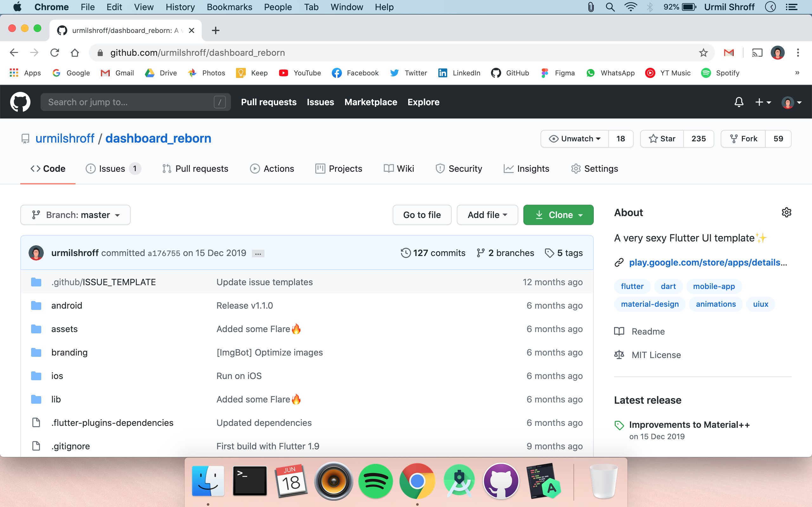The height and width of the screenshot is (507, 812).
Task: Open the History menu in the menu bar
Action: tap(180, 7)
